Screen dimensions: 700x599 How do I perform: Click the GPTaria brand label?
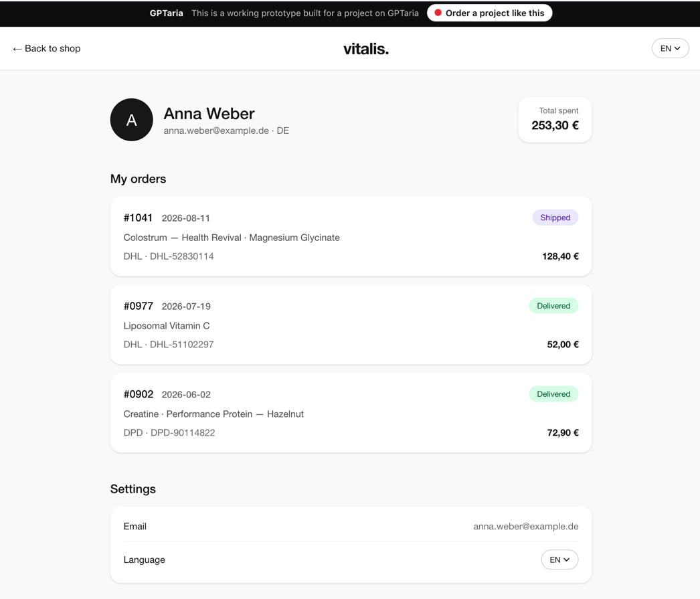(166, 13)
